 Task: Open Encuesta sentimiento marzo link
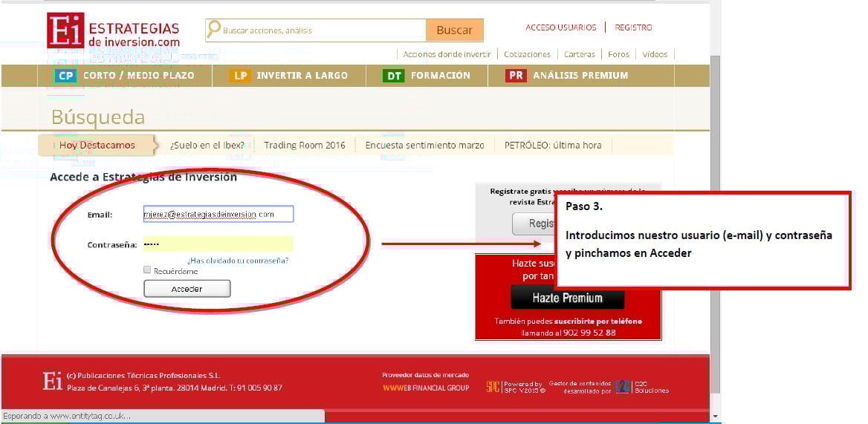click(x=424, y=145)
